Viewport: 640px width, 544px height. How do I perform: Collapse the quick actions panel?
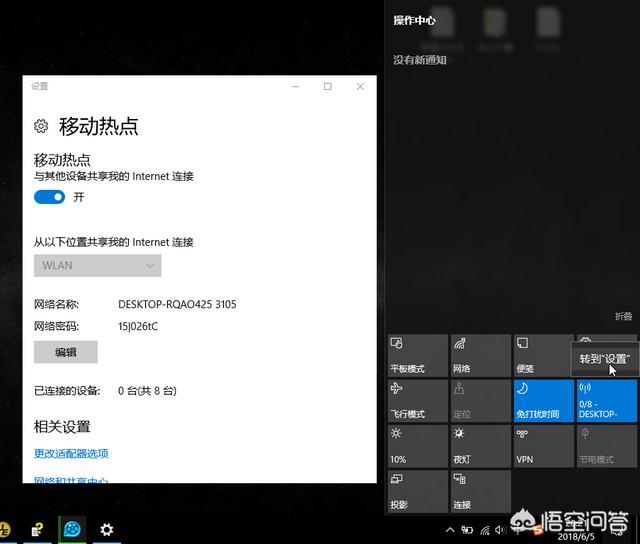(623, 316)
